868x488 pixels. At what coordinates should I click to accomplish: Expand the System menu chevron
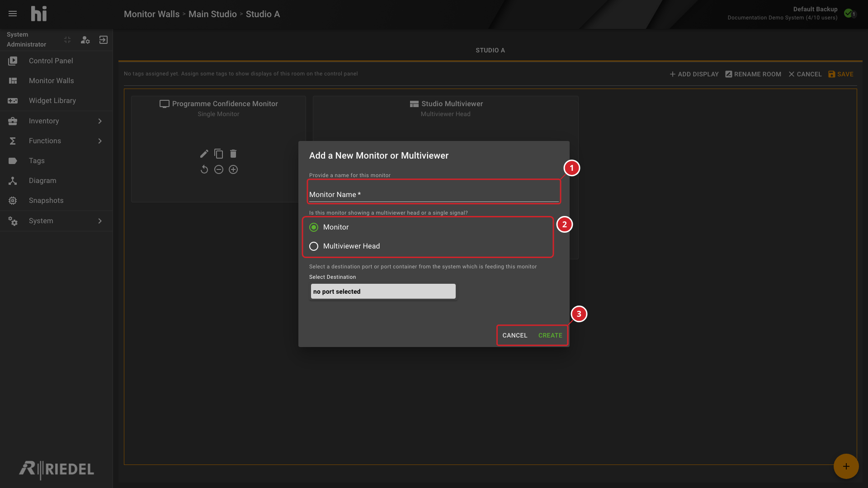(100, 221)
